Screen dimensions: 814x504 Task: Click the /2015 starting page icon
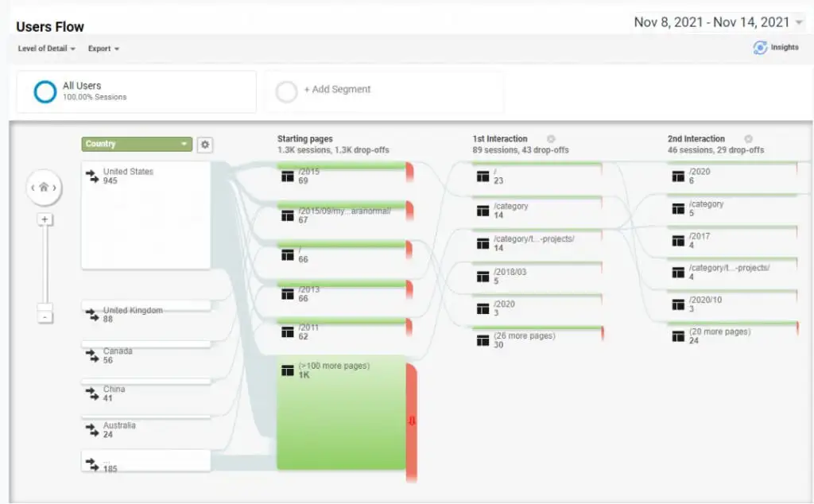coord(288,176)
